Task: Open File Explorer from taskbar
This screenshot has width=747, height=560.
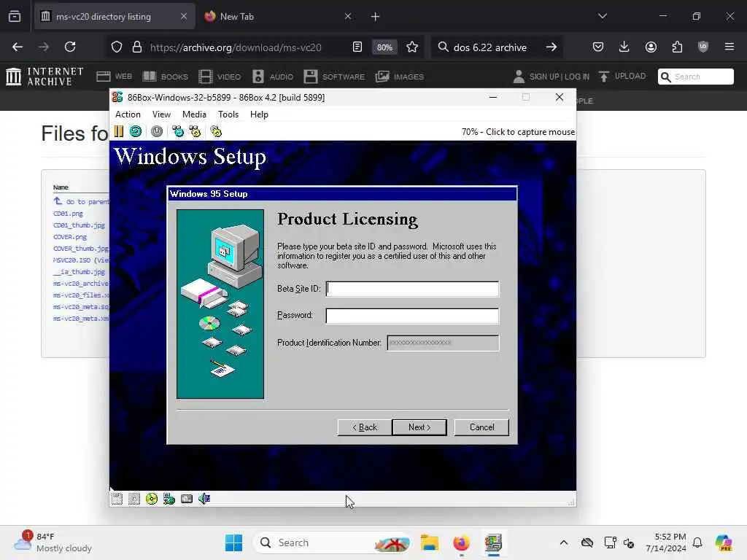Action: coord(429,542)
